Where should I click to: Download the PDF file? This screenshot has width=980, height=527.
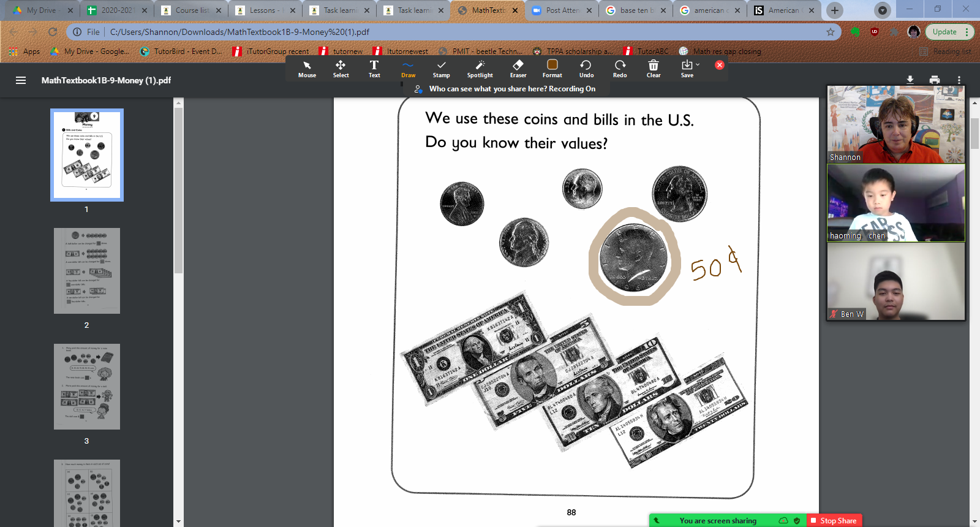click(x=910, y=80)
